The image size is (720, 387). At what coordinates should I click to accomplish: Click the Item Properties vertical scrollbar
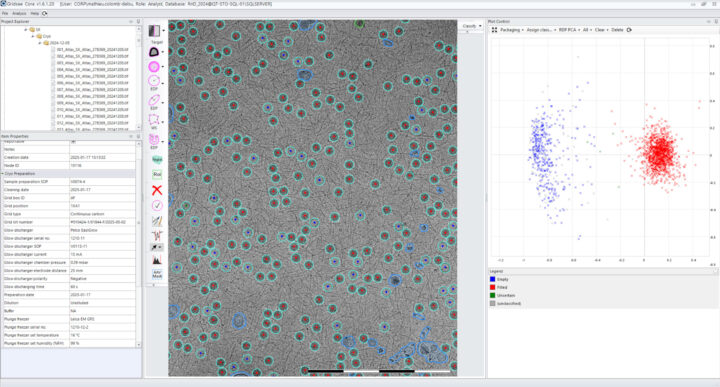pyautogui.click(x=139, y=243)
